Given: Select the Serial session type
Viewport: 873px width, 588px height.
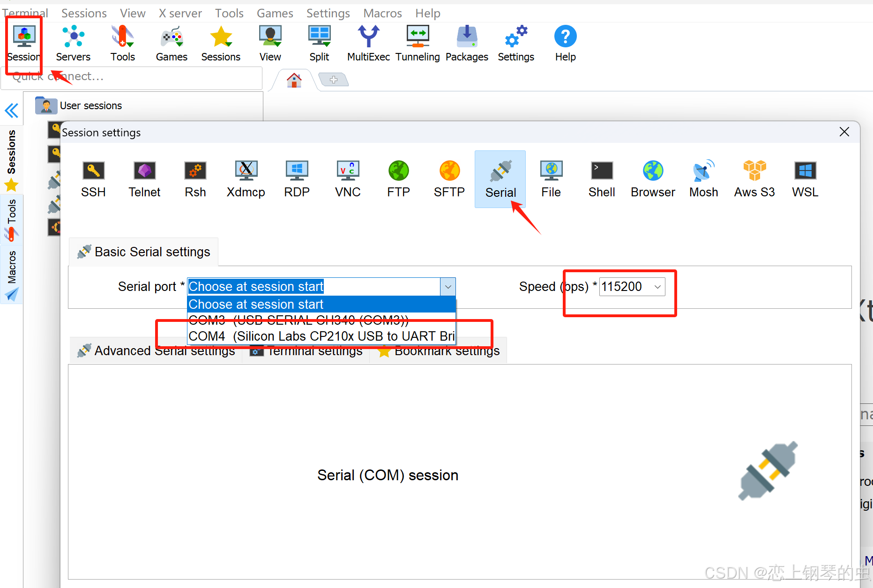Looking at the screenshot, I should [500, 179].
